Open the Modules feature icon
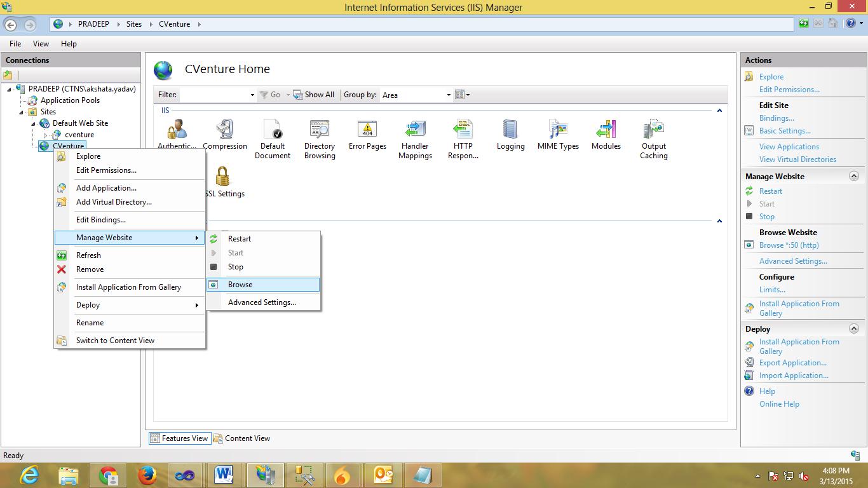The height and width of the screenshot is (488, 868). (606, 135)
